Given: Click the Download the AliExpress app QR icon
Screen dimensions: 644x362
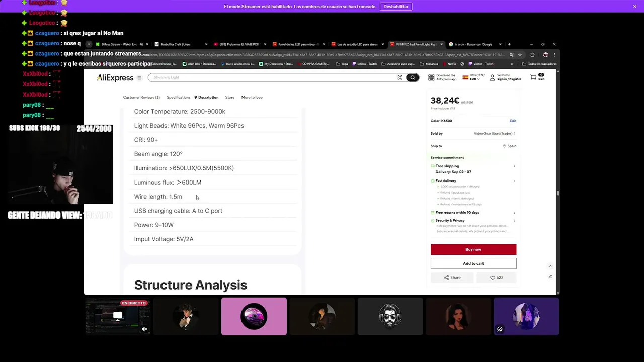Looking at the screenshot, I should tap(431, 77).
